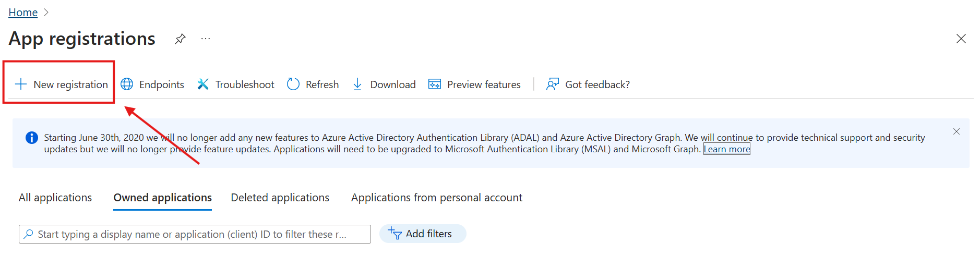Click Got feedback? text
This screenshot has width=980, height=267.
[597, 84]
